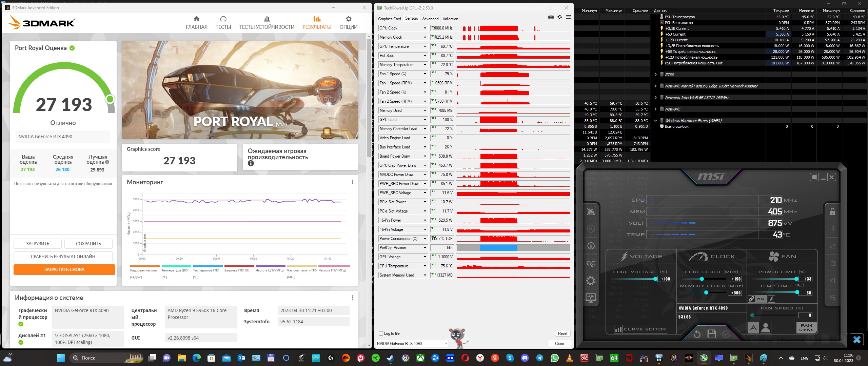Click the Core Clock slider handle
This screenshot has width=868, height=366.
click(x=702, y=279)
